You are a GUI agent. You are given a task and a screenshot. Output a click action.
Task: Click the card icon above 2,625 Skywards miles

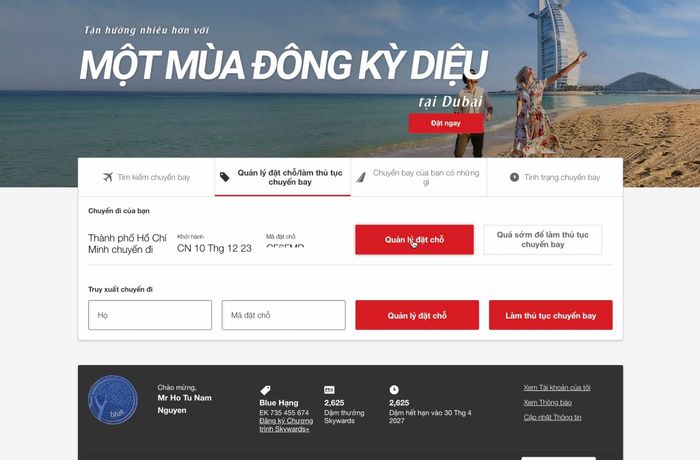[x=329, y=390]
